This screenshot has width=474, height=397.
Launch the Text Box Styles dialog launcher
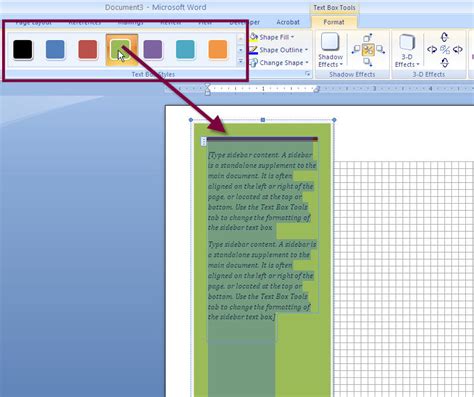pyautogui.click(x=307, y=74)
